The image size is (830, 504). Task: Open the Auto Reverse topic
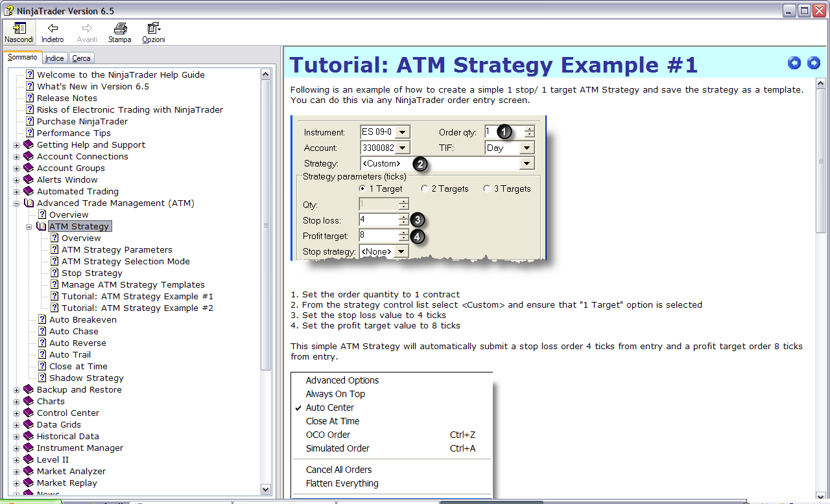coord(78,343)
